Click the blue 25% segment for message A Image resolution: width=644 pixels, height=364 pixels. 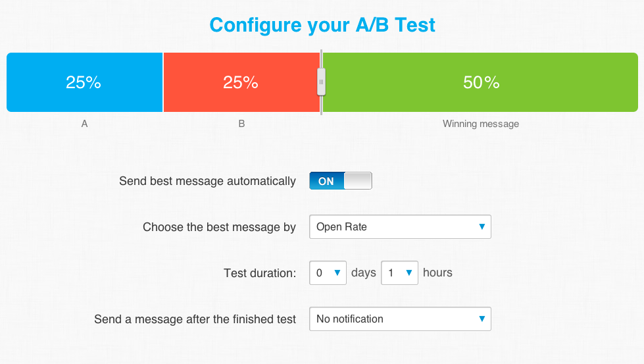(85, 82)
